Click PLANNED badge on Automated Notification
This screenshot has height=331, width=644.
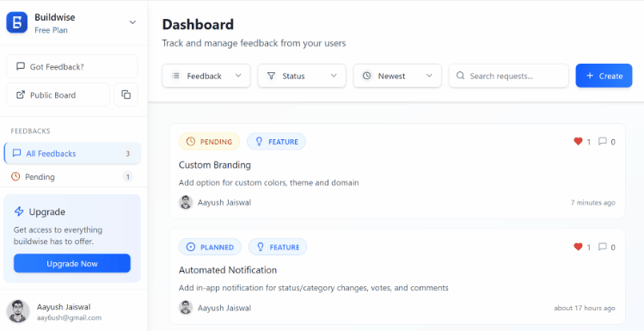point(210,248)
